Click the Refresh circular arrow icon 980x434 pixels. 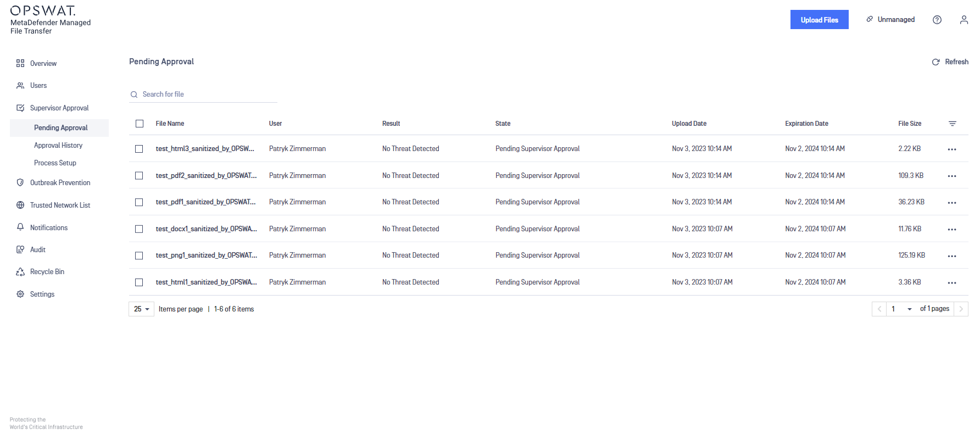point(936,62)
